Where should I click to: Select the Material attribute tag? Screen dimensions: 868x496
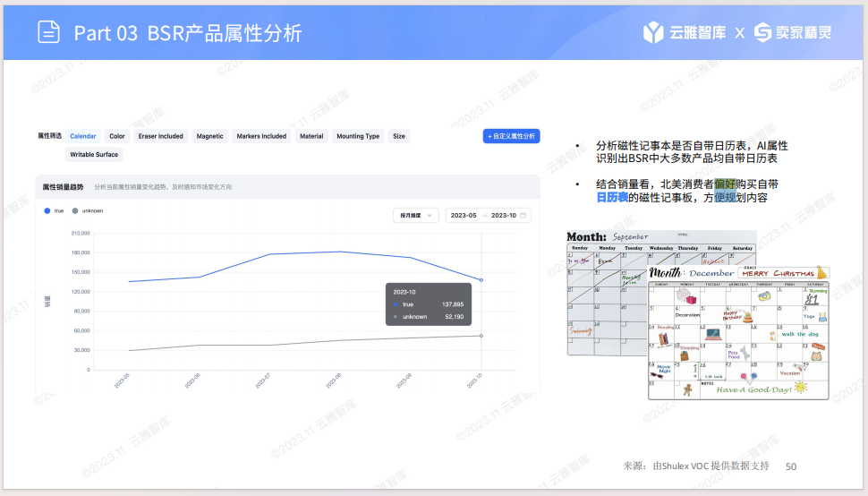(x=311, y=136)
